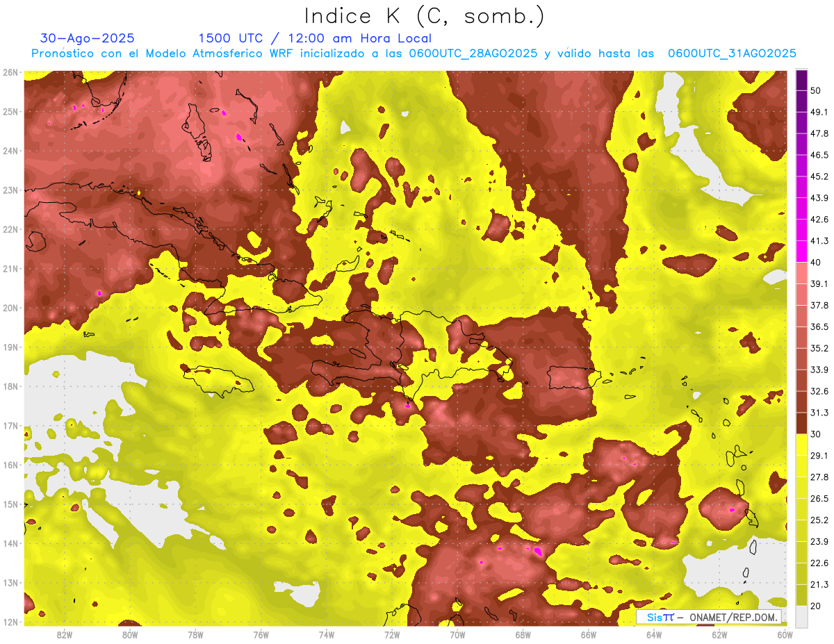Screen dimensions: 834x644
Task: Pick the gray colorbar segment below 20
Action: 801,616
